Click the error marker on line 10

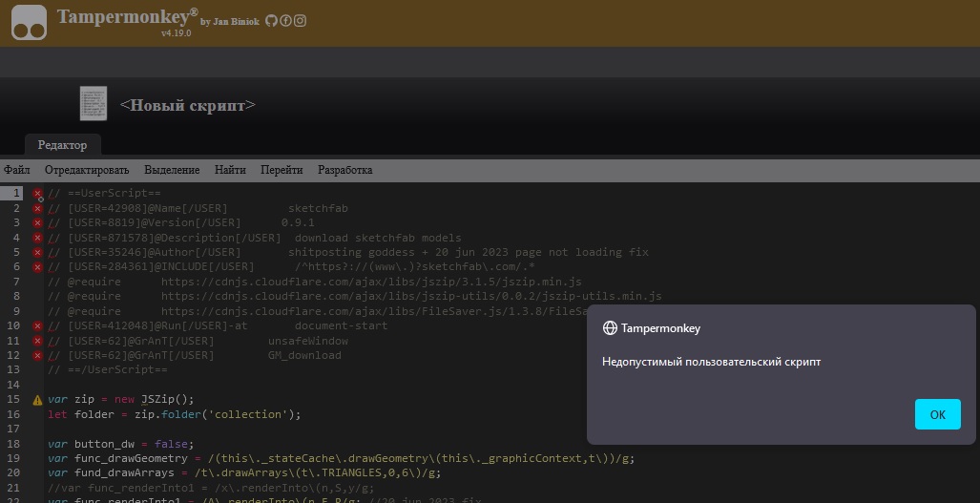(37, 326)
